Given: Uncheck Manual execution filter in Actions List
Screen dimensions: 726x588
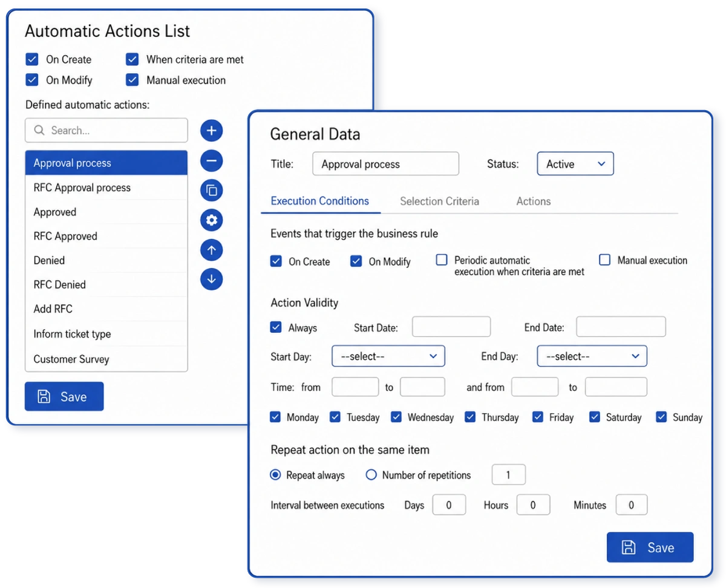Looking at the screenshot, I should 132,80.
